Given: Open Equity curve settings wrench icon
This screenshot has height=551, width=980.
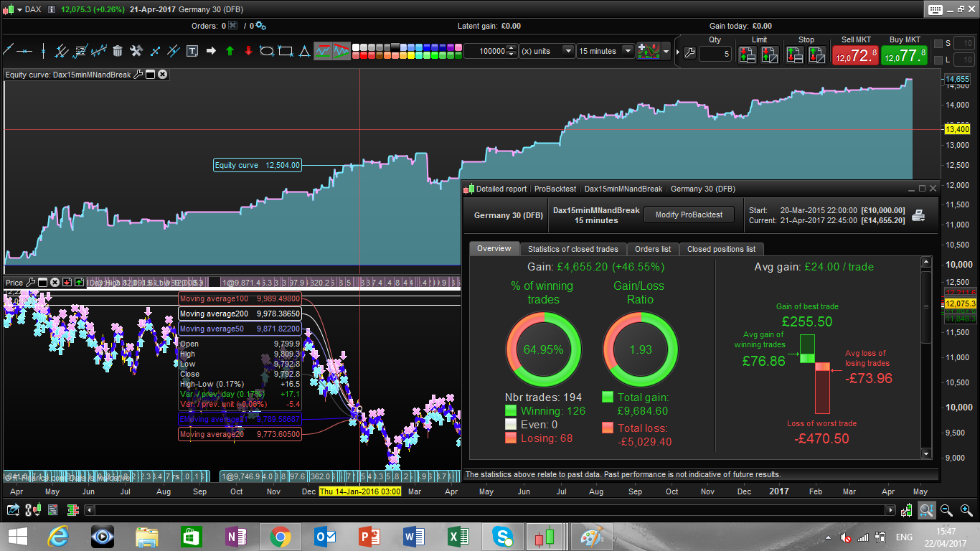Looking at the screenshot, I should tap(138, 75).
